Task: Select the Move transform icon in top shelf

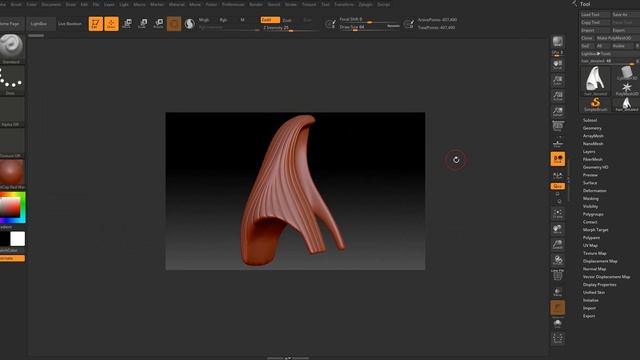Action: pyautogui.click(x=127, y=24)
